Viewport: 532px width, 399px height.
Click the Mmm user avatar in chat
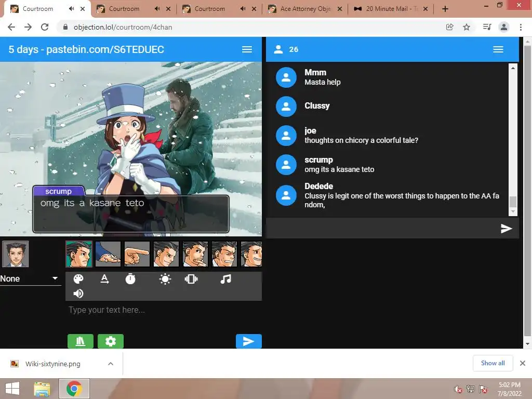tap(286, 77)
